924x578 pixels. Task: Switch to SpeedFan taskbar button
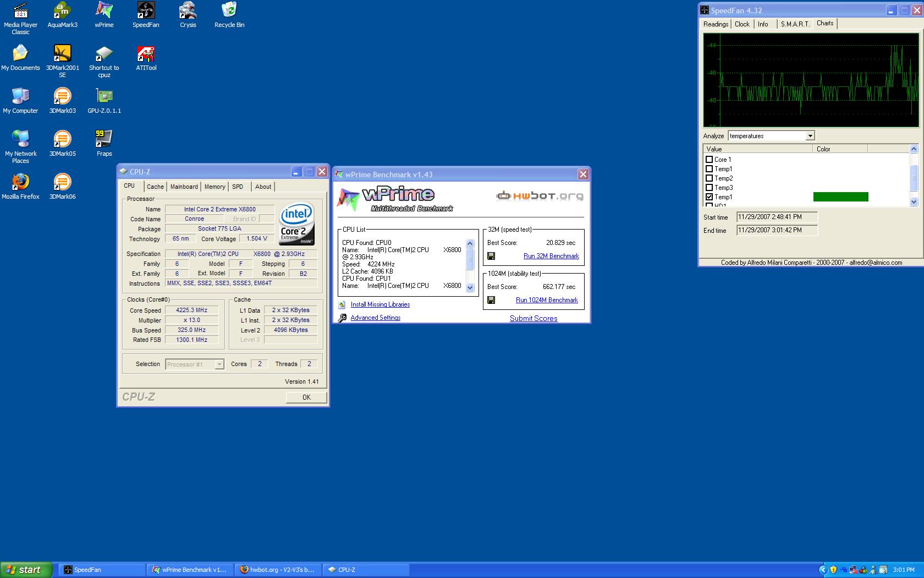pos(102,570)
